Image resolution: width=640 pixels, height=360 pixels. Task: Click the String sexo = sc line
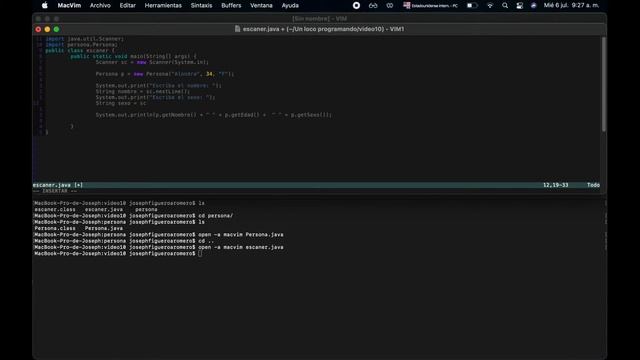click(121, 103)
